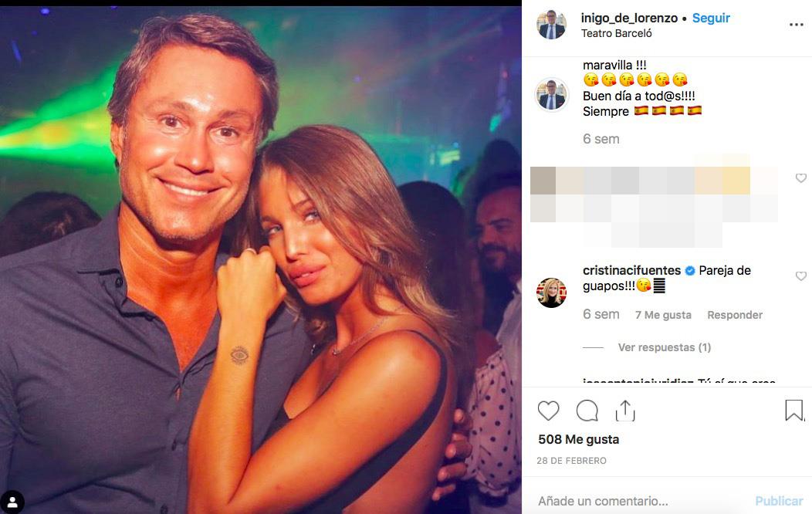Click cristinacifuentes' comment avatar
The image size is (812, 514).
[552, 292]
